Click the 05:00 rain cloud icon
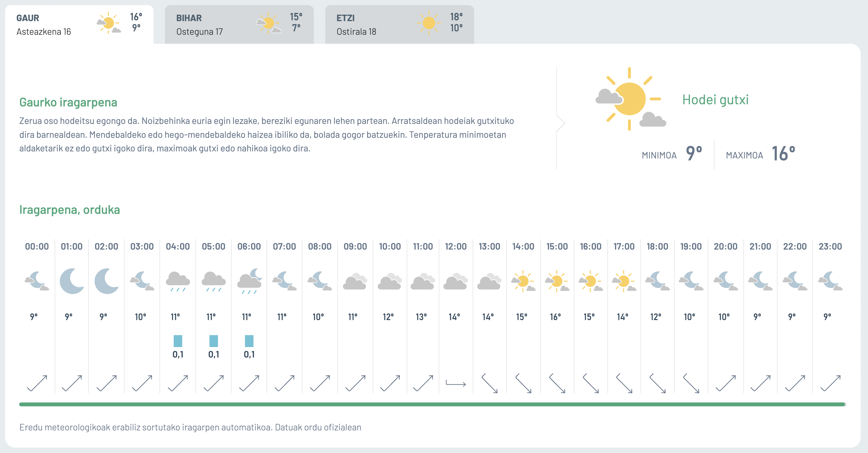This screenshot has height=453, width=868. point(214,281)
